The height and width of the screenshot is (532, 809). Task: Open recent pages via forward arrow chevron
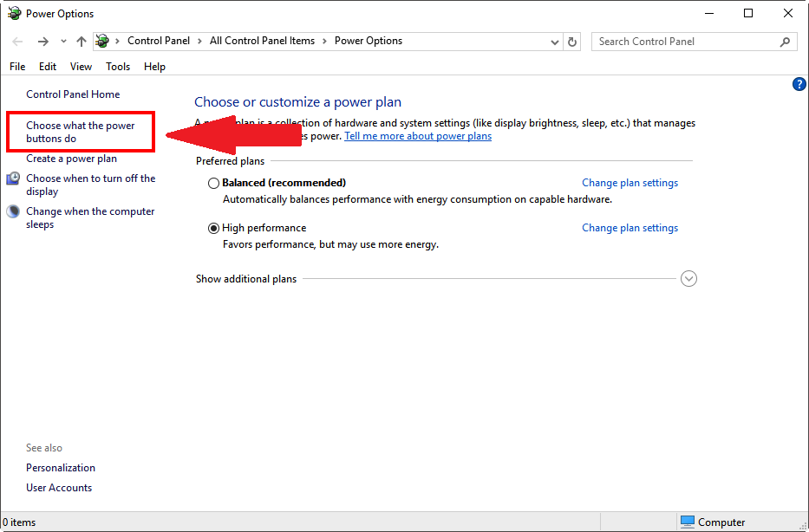point(63,41)
